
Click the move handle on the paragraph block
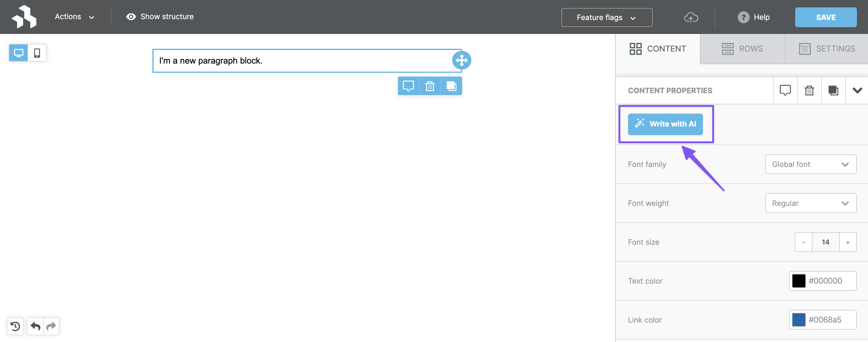tap(462, 60)
